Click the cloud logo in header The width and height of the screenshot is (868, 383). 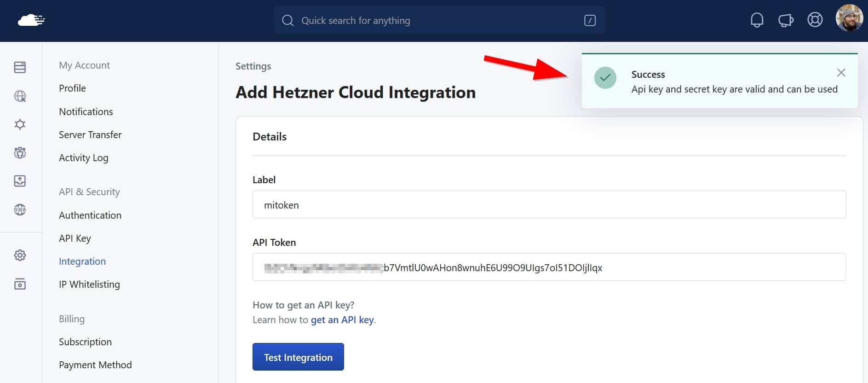[x=31, y=20]
